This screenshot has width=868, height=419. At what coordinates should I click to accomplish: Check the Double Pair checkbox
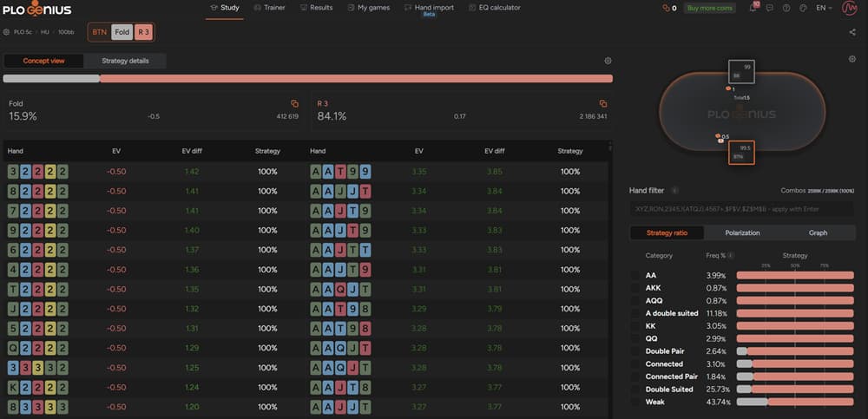pos(635,351)
